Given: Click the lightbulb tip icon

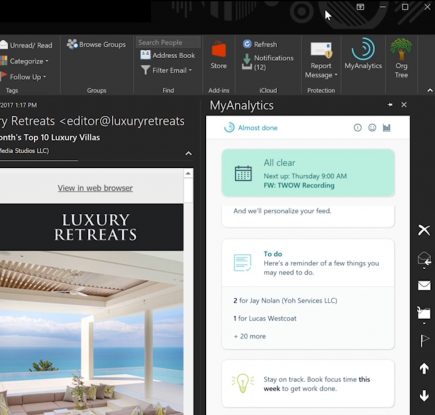Looking at the screenshot, I should (x=243, y=382).
